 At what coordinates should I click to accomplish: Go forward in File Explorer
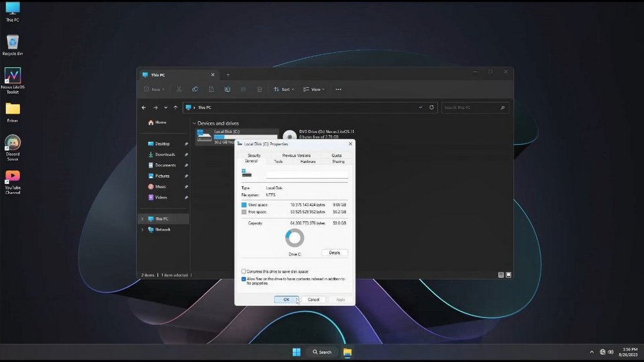coord(155,108)
